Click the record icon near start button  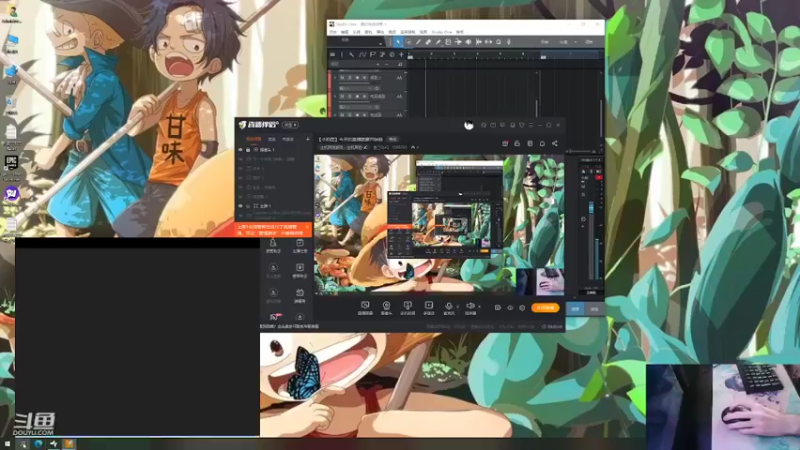(x=498, y=308)
